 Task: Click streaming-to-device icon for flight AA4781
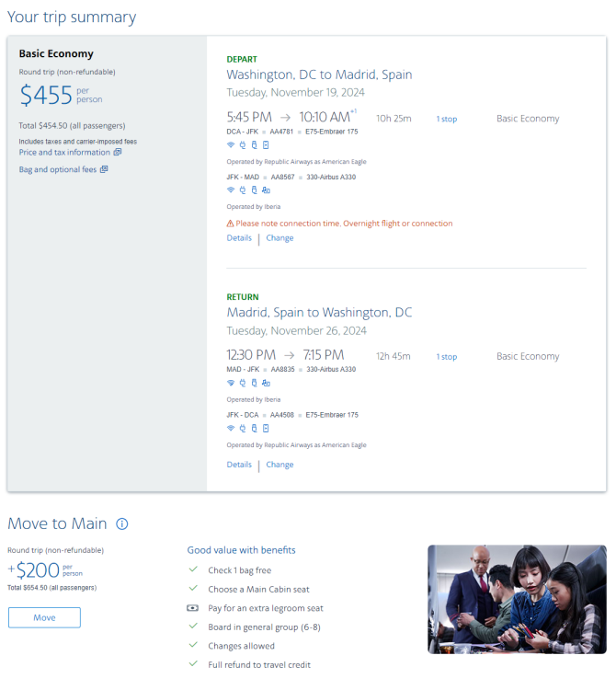[266, 144]
